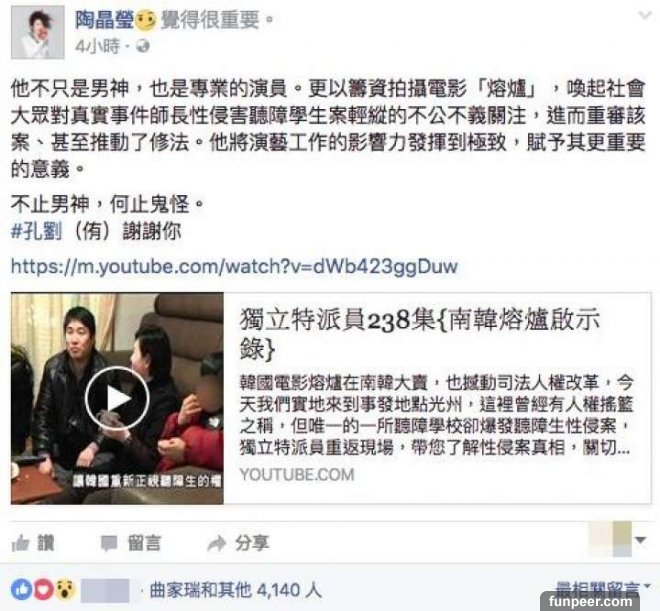Click the YOUTUBE.COM source label
This screenshot has width=660, height=611.
[297, 475]
